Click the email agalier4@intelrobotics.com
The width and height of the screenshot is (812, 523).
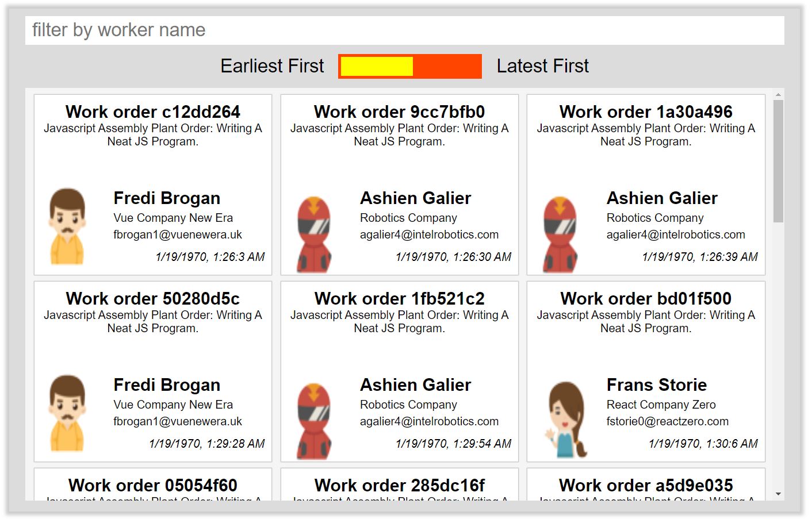[428, 234]
